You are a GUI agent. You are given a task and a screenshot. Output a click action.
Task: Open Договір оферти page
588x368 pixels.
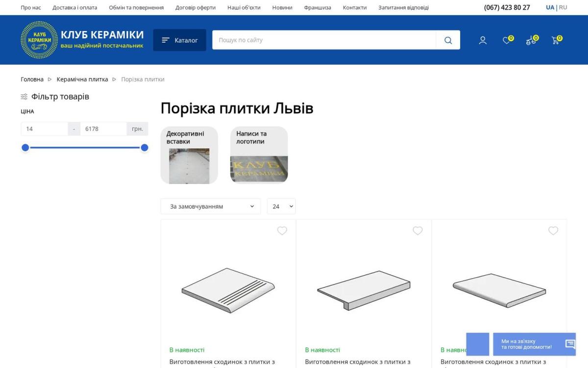coord(196,7)
